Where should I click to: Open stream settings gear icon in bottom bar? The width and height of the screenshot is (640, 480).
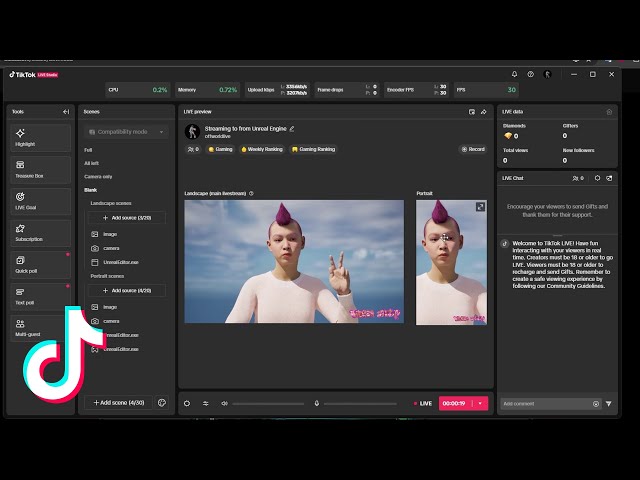(x=187, y=403)
